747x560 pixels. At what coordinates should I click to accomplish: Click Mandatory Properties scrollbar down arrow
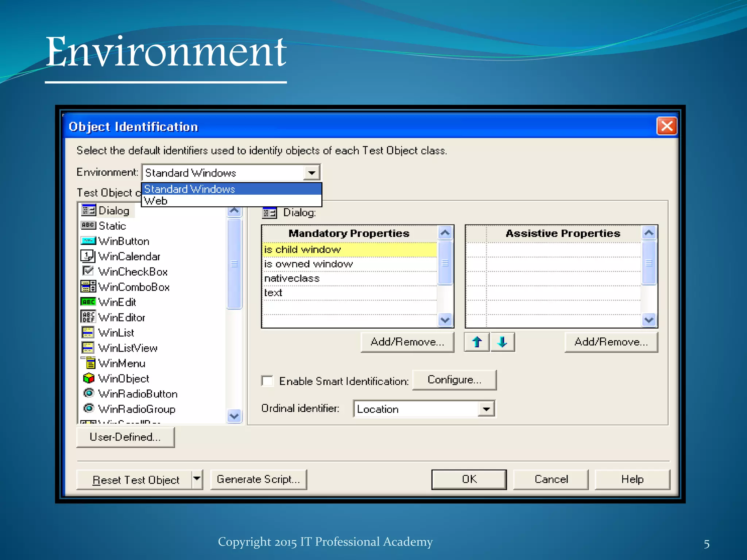click(x=445, y=320)
